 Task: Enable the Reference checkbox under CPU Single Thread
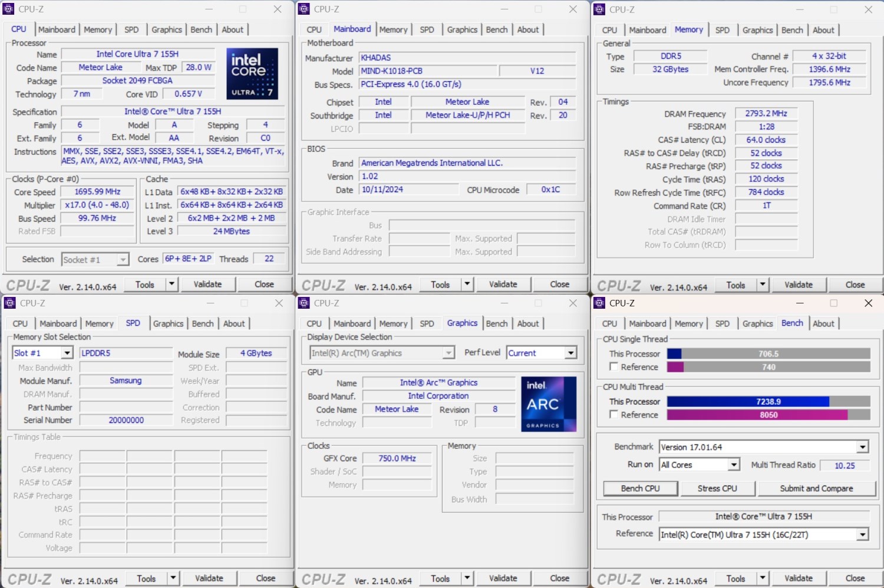pyautogui.click(x=614, y=367)
